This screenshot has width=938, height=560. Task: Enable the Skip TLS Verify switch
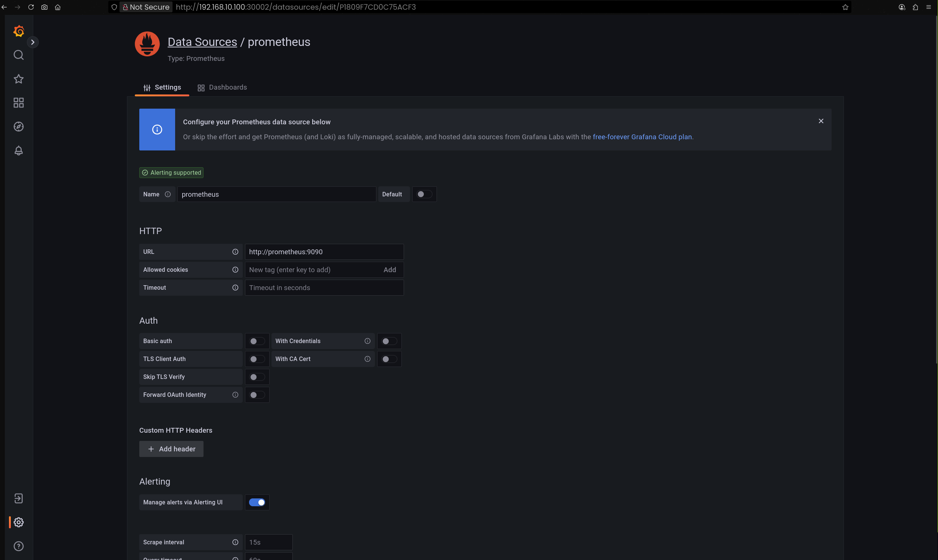click(257, 377)
